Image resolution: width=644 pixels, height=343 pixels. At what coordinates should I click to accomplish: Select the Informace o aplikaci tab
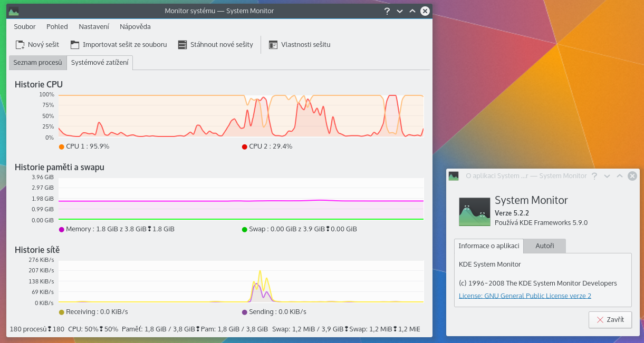488,246
